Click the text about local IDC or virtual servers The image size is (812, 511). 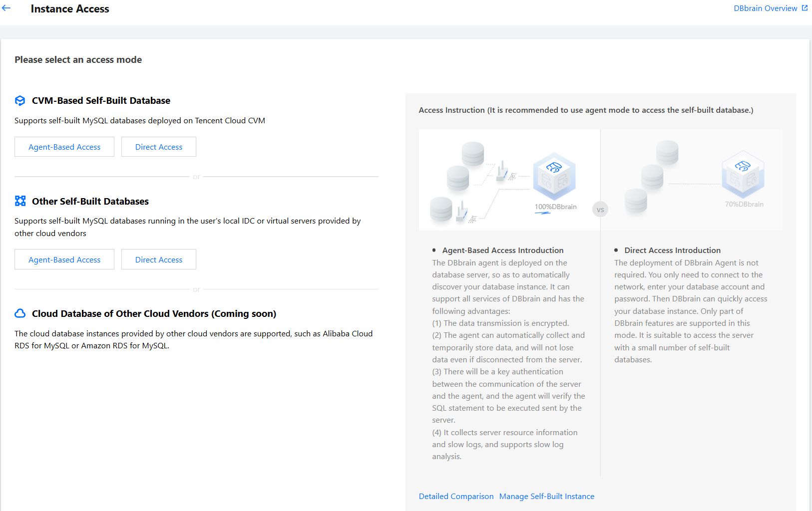point(188,227)
